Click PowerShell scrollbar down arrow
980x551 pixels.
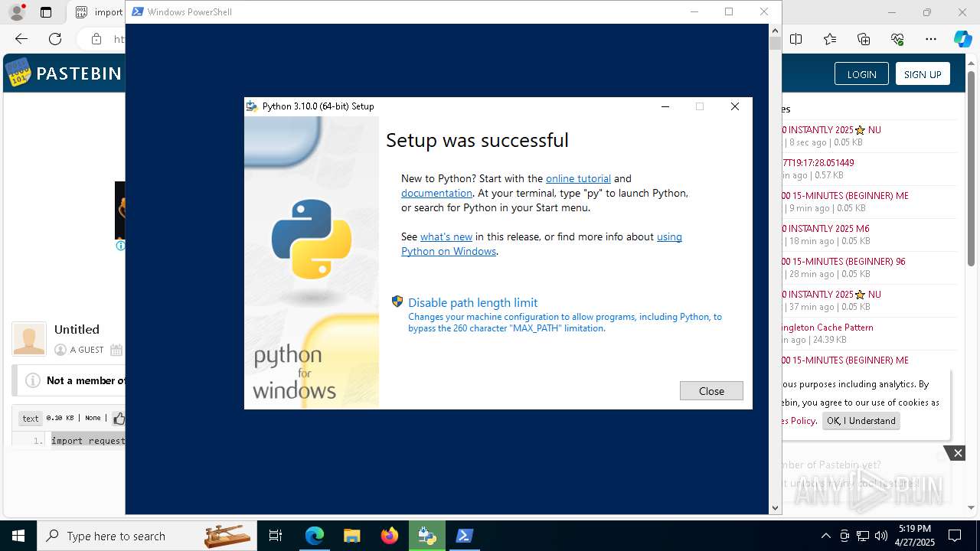[x=775, y=507]
